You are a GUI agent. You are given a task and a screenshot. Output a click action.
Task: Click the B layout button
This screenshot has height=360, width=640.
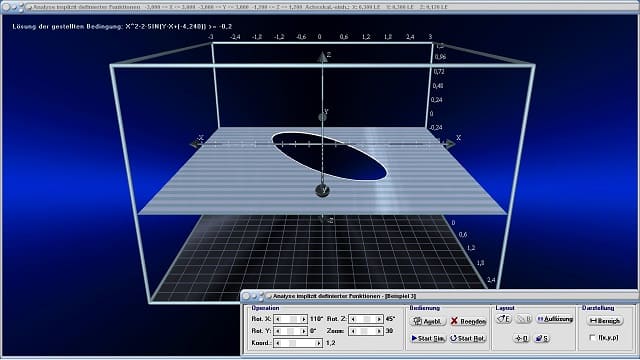tap(524, 319)
